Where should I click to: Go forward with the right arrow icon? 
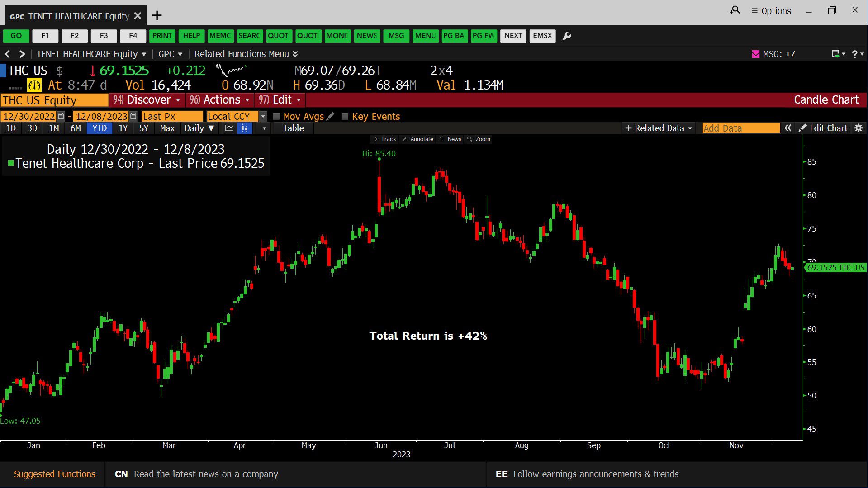[x=22, y=54]
